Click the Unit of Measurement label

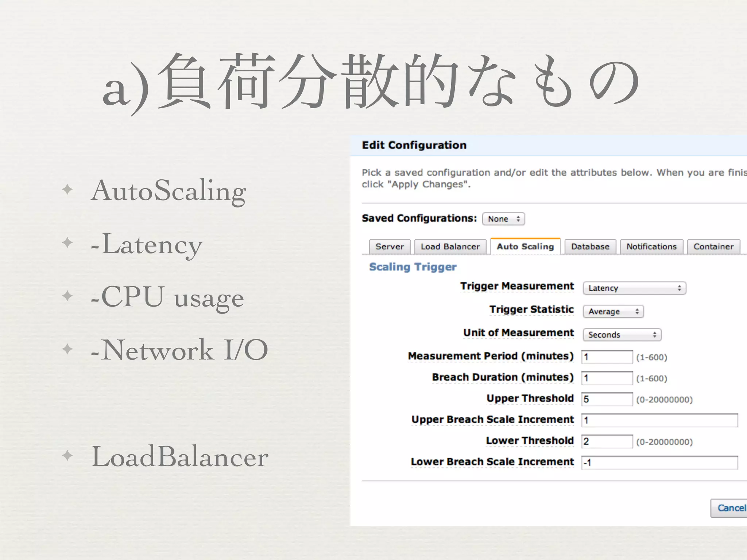(x=518, y=333)
